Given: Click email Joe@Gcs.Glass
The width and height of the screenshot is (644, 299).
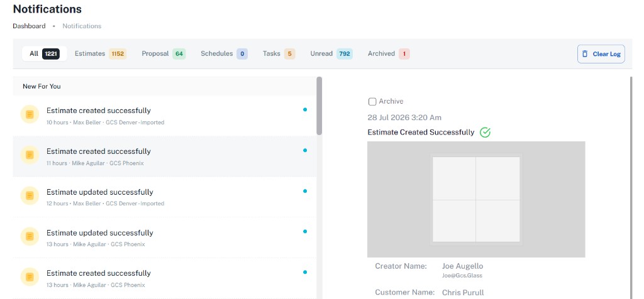Looking at the screenshot, I should coord(462,276).
